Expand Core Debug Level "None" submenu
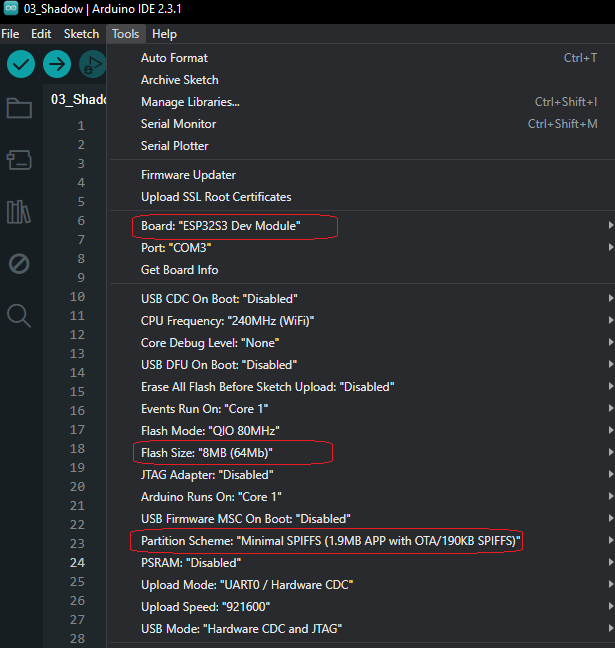 [x=362, y=343]
